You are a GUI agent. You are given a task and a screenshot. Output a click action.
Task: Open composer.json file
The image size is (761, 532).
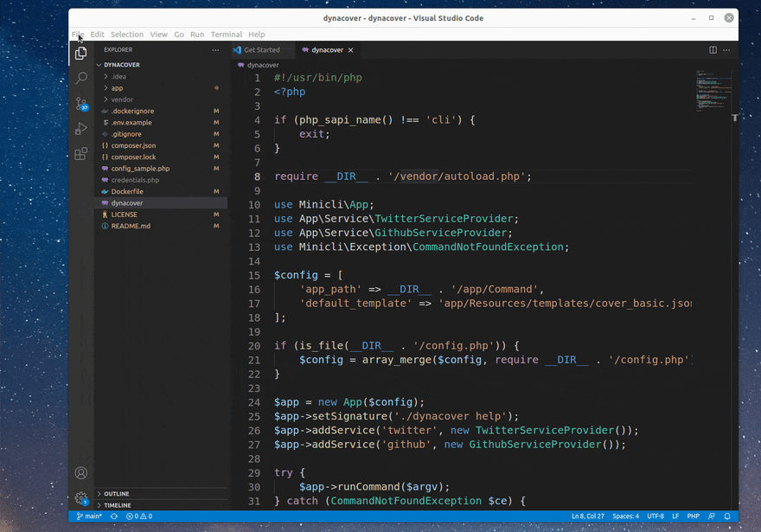point(161,145)
